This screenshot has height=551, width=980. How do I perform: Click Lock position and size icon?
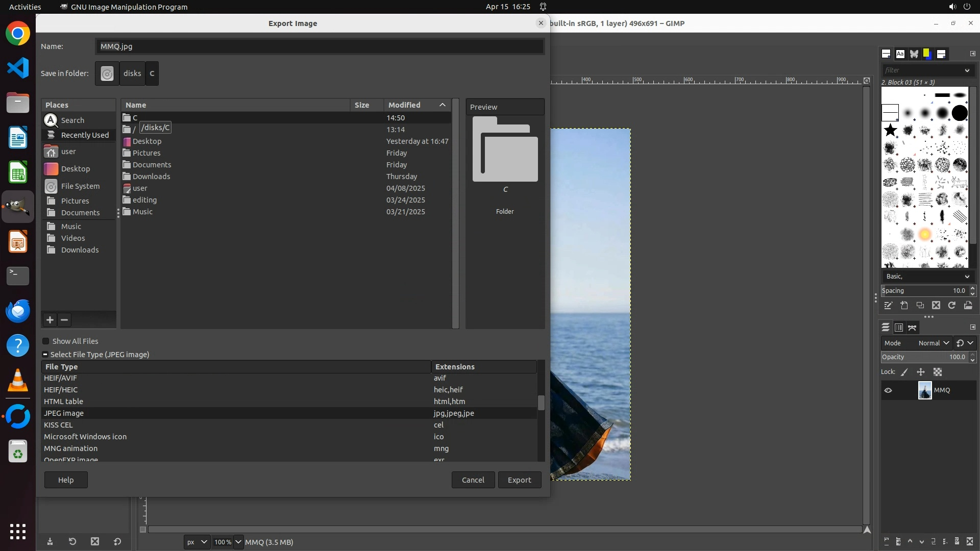[921, 372]
